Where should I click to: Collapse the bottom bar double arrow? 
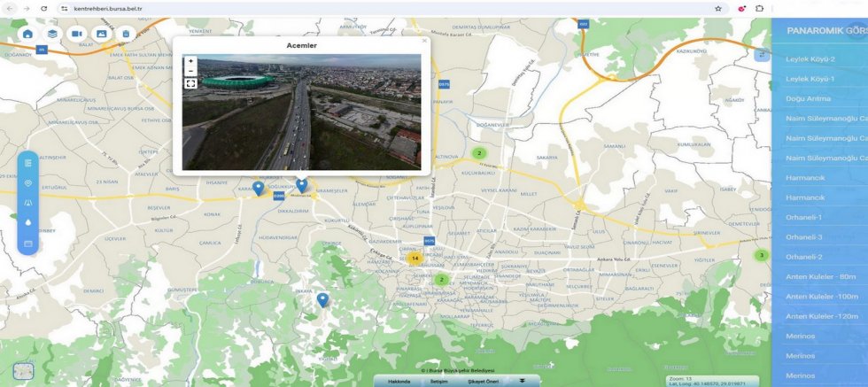522,381
